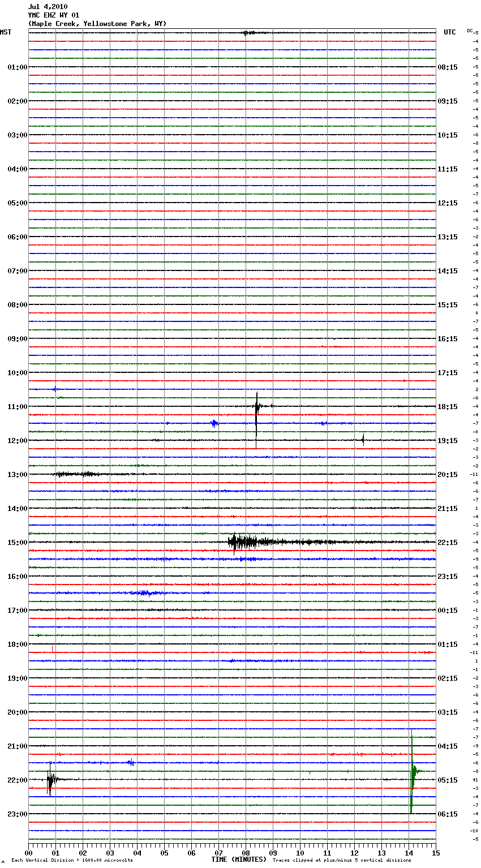Click the small spike on the 12:00 trace
This screenshot has width=481, height=868.
click(363, 440)
